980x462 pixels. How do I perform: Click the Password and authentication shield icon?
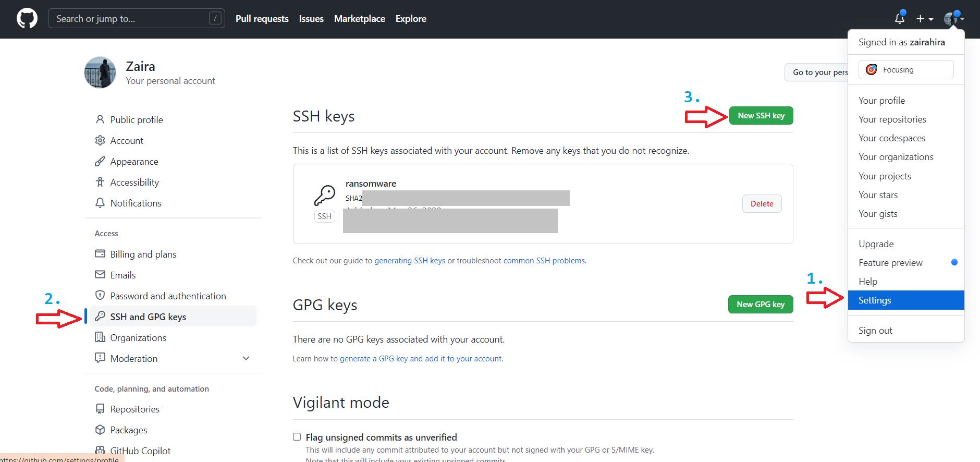100,296
